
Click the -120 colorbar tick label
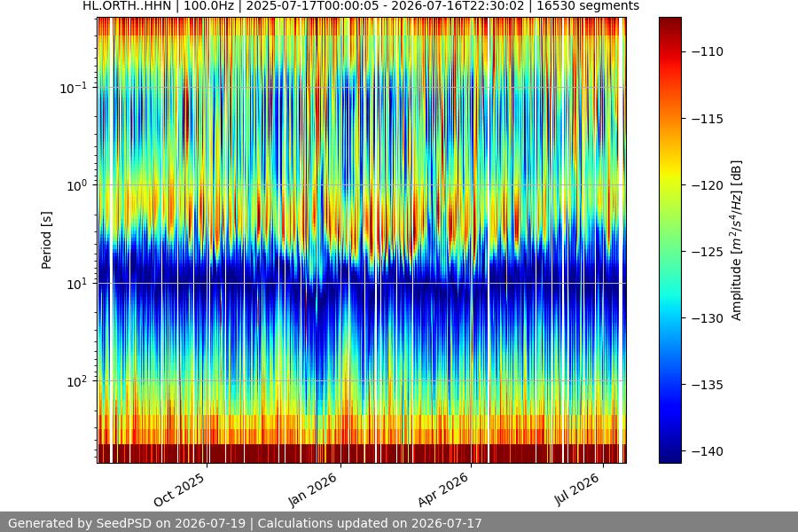pyautogui.click(x=707, y=185)
